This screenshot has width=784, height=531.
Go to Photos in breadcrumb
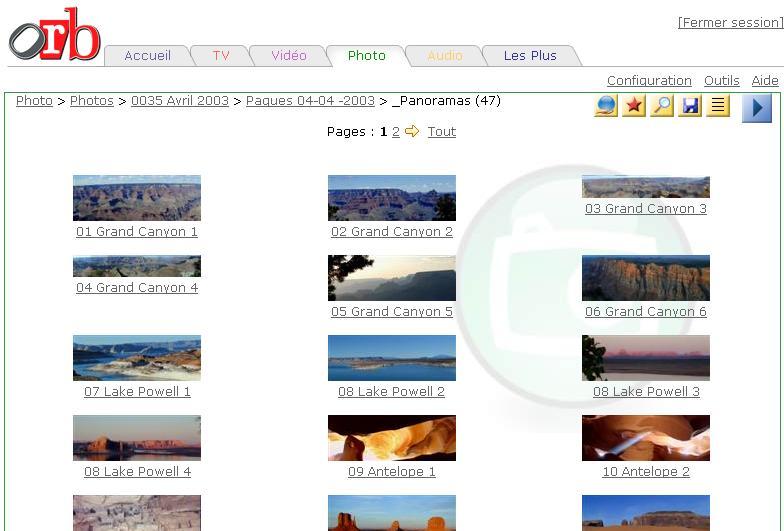pyautogui.click(x=92, y=100)
